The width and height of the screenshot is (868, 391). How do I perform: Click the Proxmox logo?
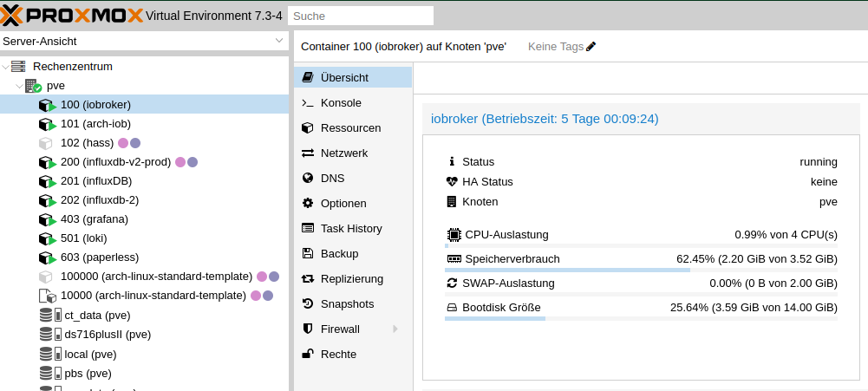(72, 16)
